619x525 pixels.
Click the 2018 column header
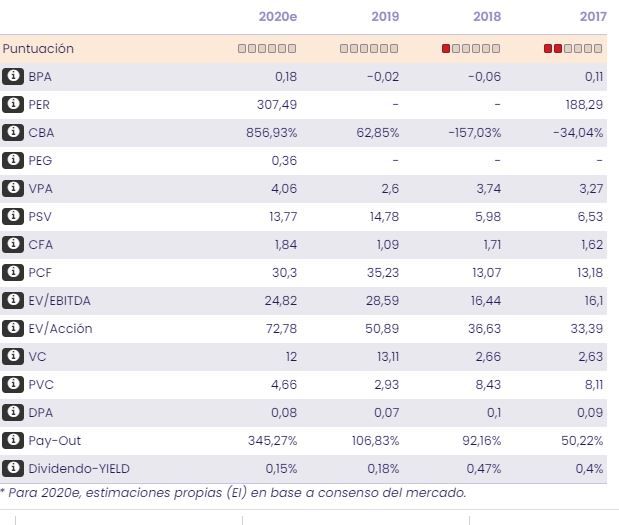point(487,17)
